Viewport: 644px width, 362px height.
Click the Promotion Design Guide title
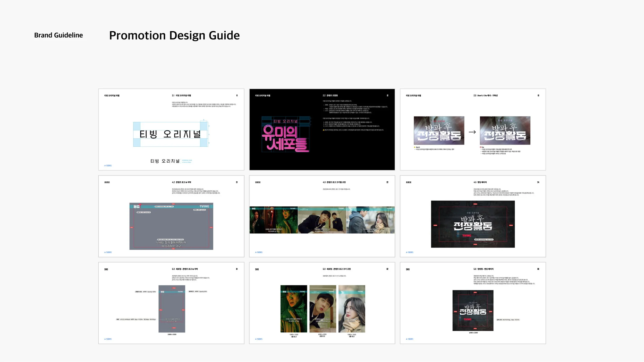click(174, 35)
